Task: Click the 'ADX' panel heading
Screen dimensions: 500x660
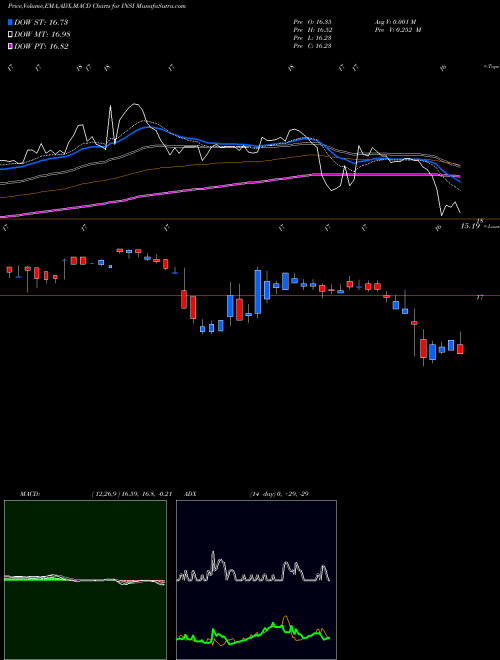Action: coord(190,494)
